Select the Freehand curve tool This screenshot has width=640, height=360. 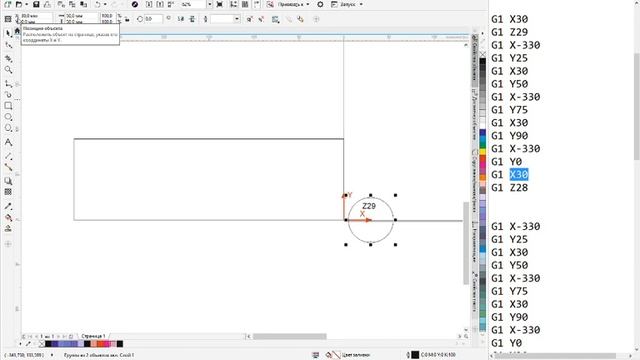9,84
